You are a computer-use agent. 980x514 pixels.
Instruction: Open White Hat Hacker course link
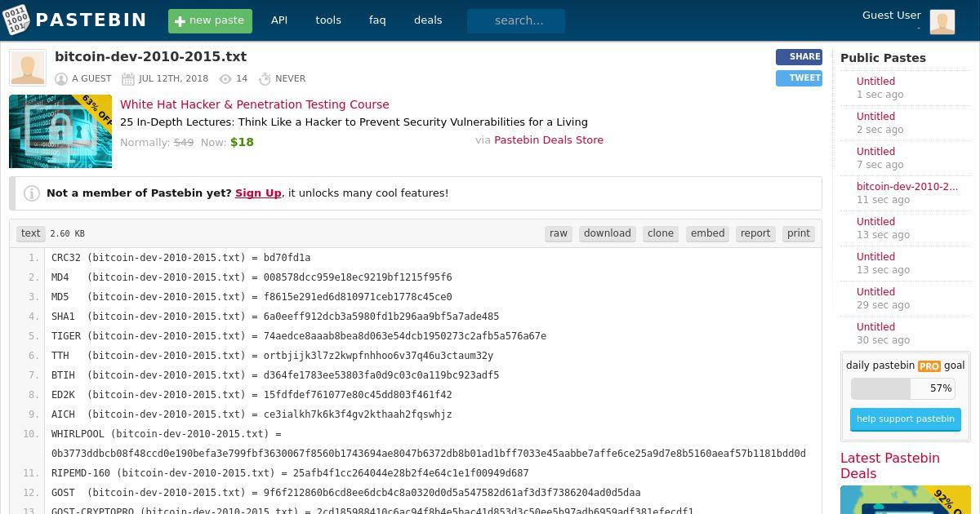255,104
